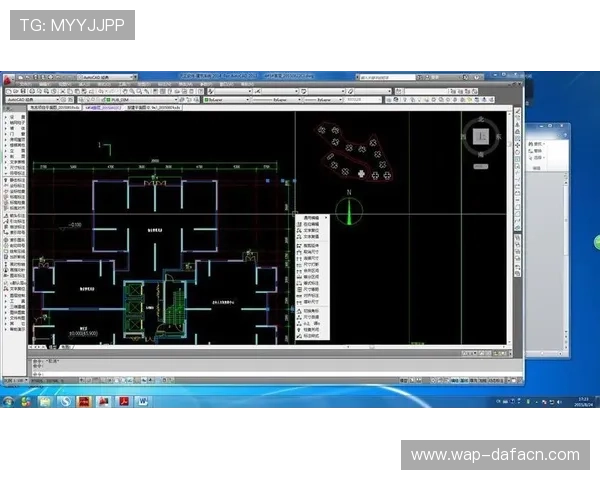Click the ViewCube top face
This screenshot has height=480, width=600.
[x=482, y=135]
